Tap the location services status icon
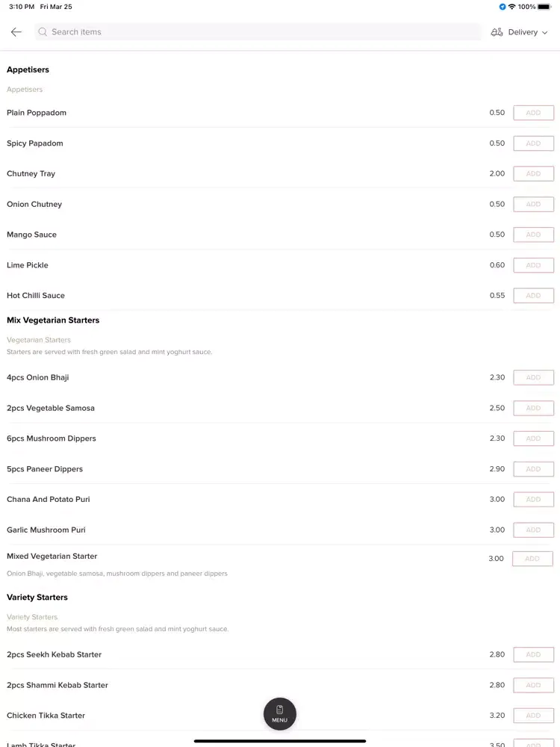The image size is (560, 747). tap(503, 7)
